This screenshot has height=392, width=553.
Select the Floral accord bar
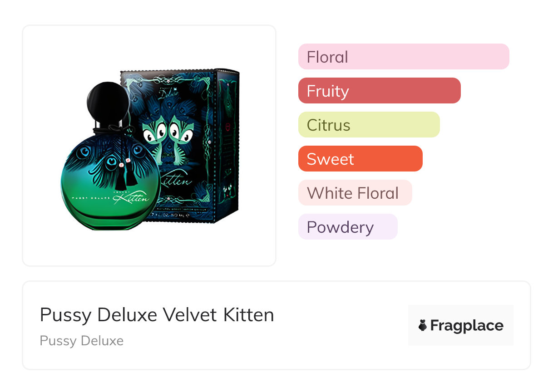[x=403, y=57]
